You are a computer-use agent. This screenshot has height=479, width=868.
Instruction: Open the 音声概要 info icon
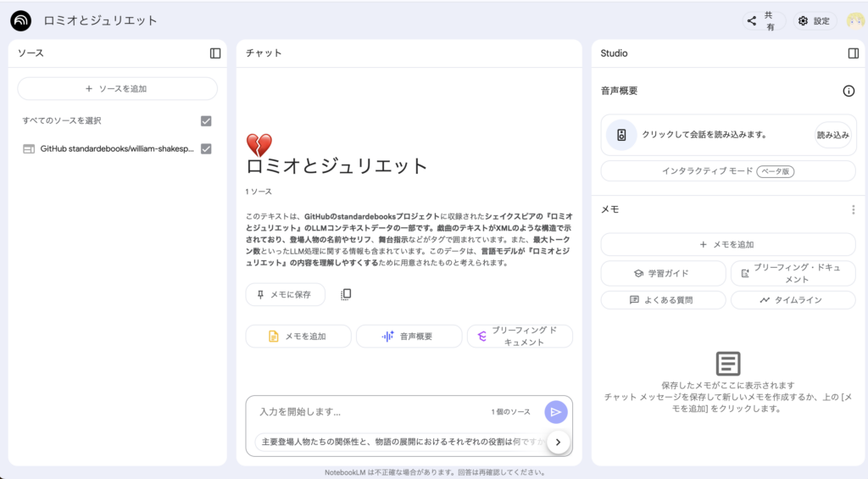(x=849, y=91)
